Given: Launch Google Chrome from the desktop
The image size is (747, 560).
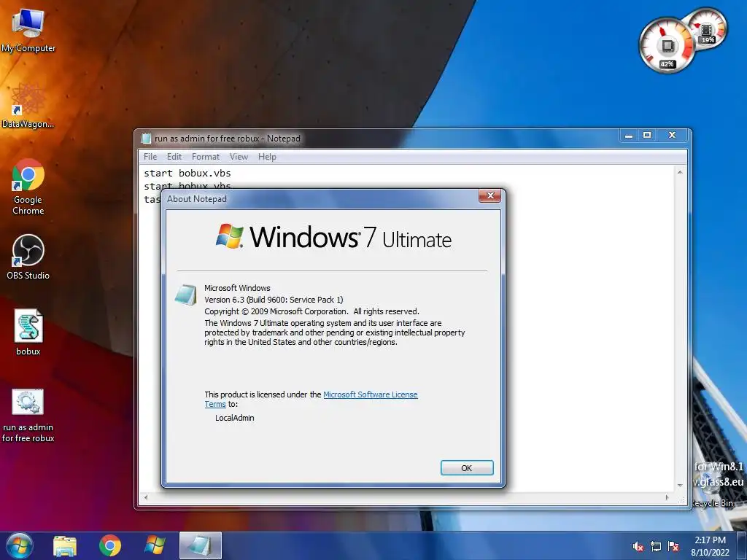Looking at the screenshot, I should click(28, 187).
